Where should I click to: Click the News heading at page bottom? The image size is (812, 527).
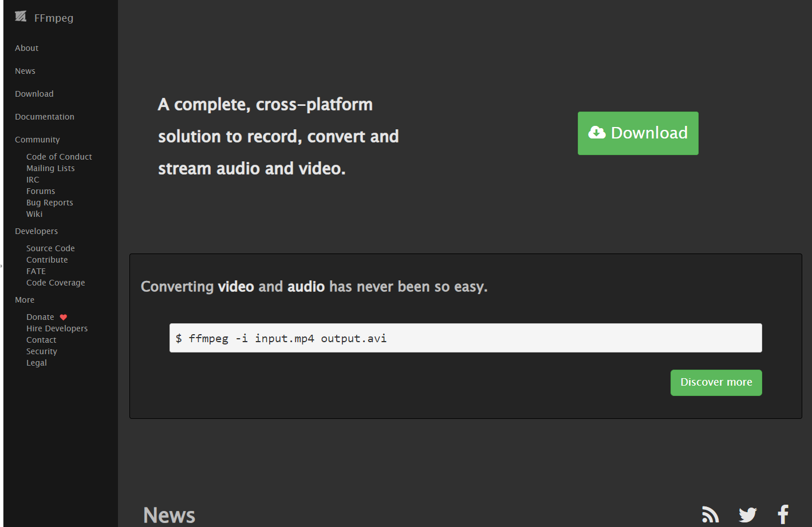pyautogui.click(x=169, y=515)
